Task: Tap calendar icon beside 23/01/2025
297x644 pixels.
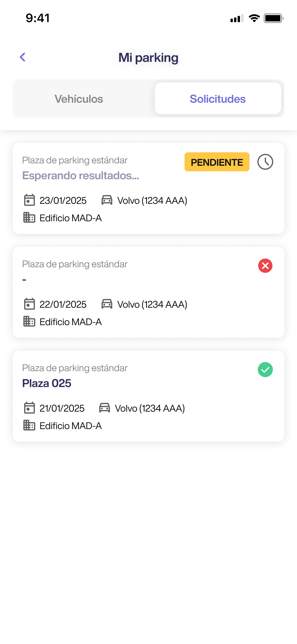Action: click(x=29, y=200)
